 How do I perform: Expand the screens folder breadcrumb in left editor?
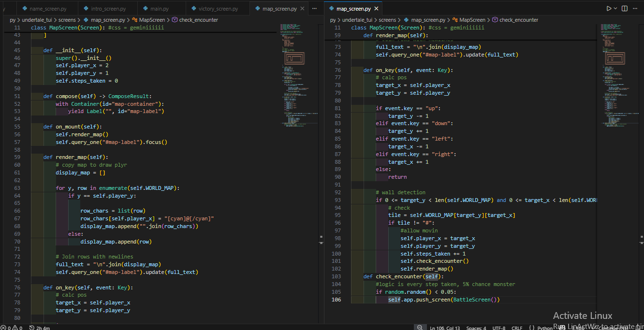click(x=67, y=20)
